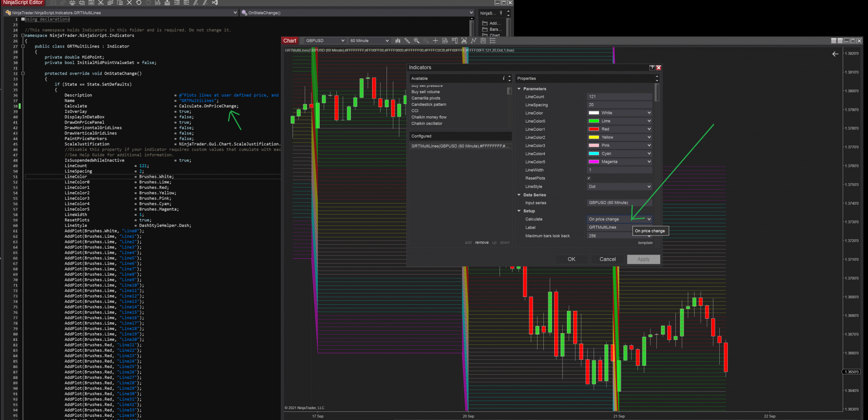Click the LineColor4 Cyan color swatch
868x420 pixels.
coord(594,154)
